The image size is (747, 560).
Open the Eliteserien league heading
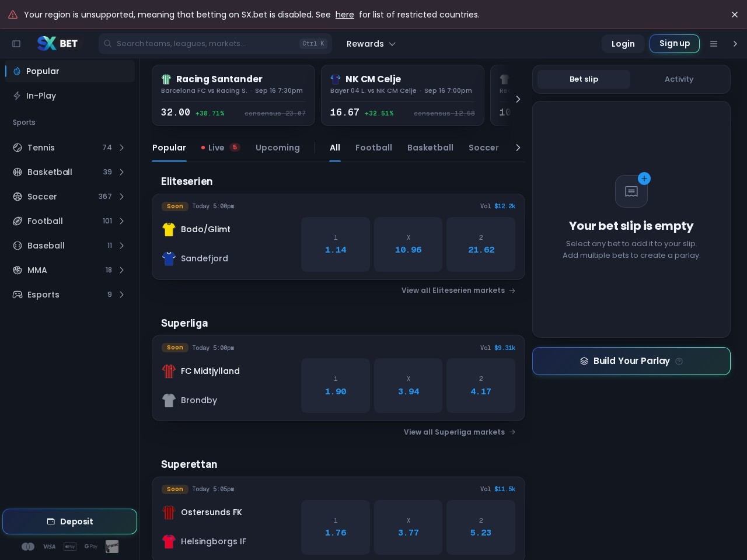point(187,181)
